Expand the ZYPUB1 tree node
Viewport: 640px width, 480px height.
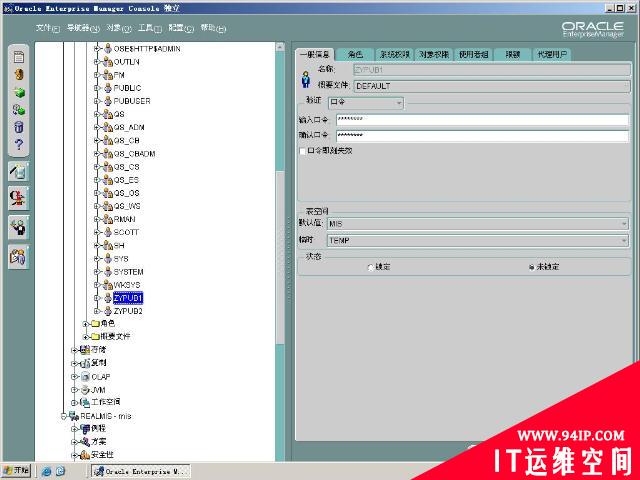point(97,298)
